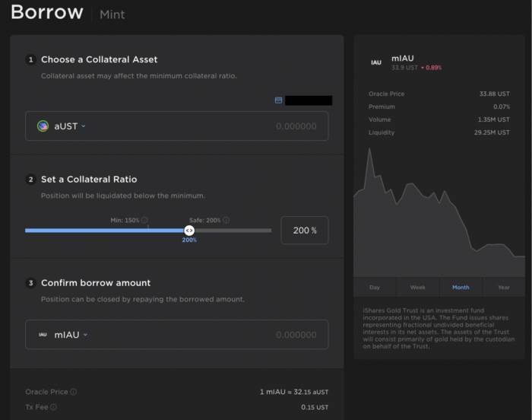
Task: Click the "0.15 UST" tx fee value
Action: point(315,407)
